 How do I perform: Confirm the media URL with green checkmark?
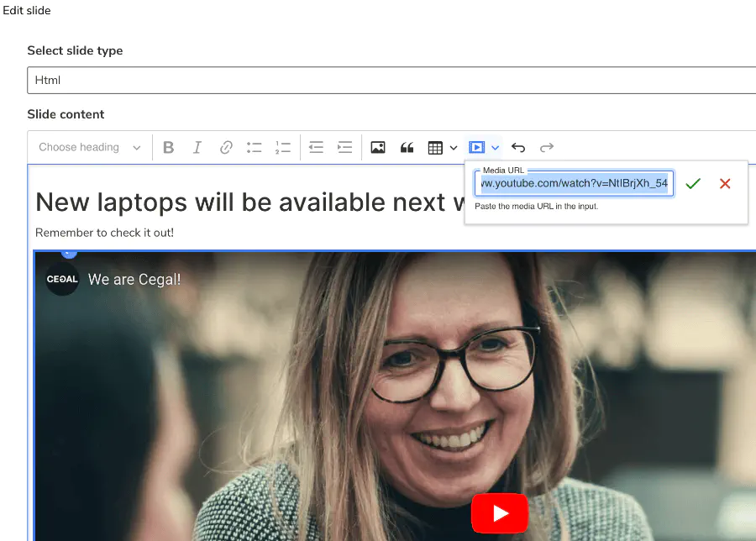point(693,183)
